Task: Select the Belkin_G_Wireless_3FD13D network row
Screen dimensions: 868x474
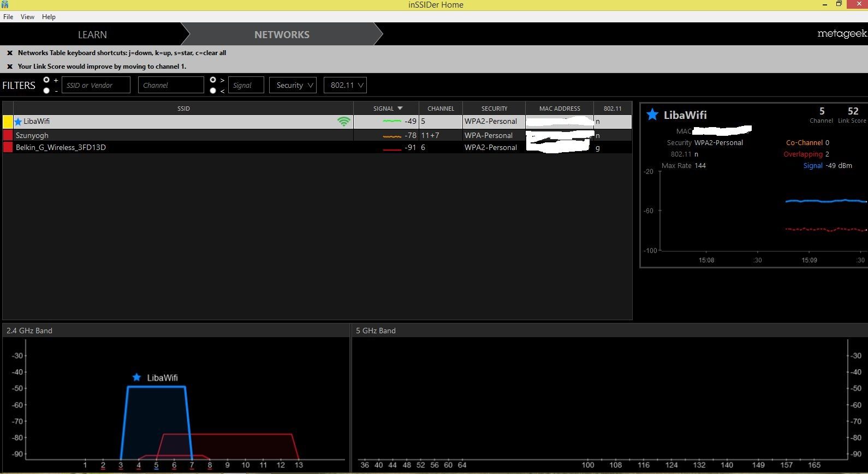Action: click(x=317, y=147)
